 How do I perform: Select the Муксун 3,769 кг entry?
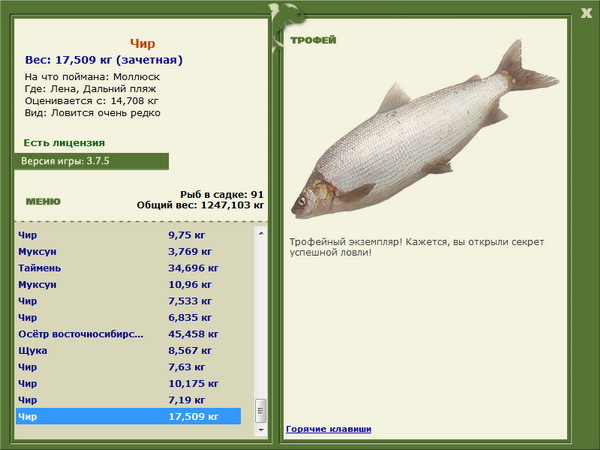(128, 251)
